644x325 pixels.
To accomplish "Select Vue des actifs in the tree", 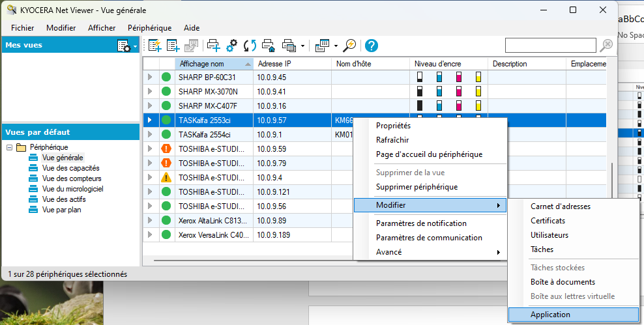I will (x=64, y=199).
